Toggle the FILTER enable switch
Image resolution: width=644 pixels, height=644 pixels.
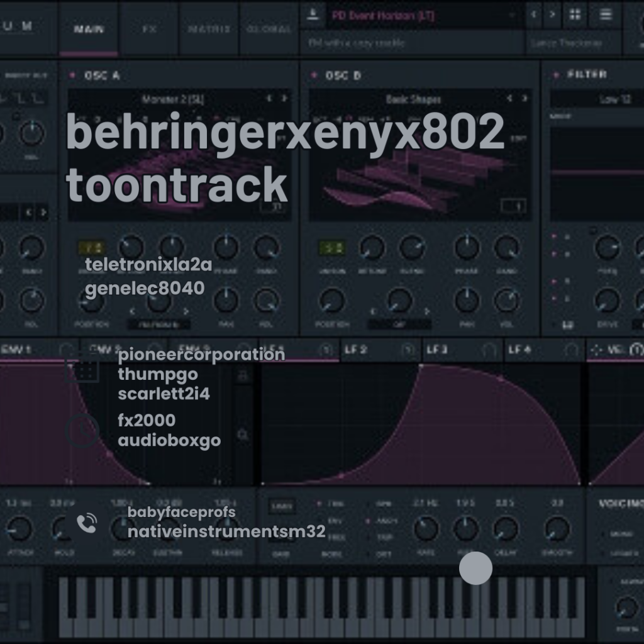pos(556,75)
